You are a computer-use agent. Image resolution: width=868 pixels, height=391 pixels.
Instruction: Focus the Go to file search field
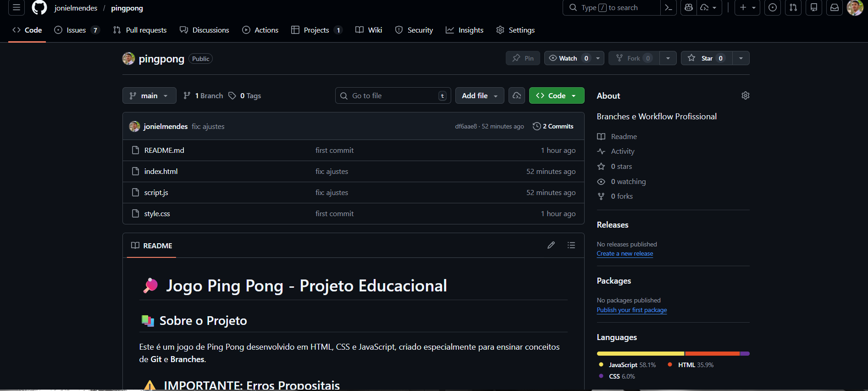pos(393,95)
